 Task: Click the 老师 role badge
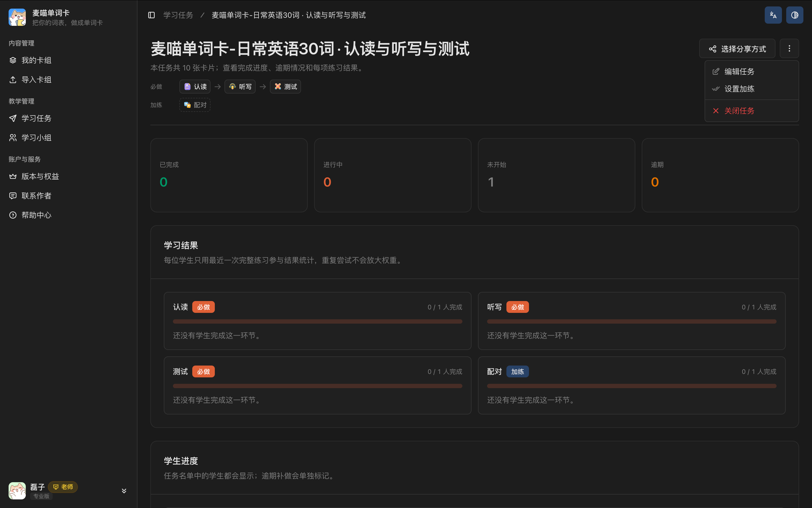pos(63,487)
